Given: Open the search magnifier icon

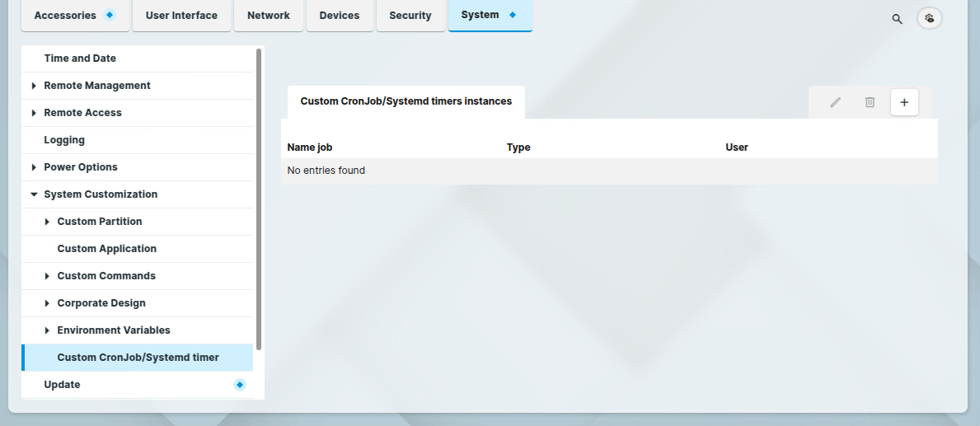Looking at the screenshot, I should click(x=898, y=18).
